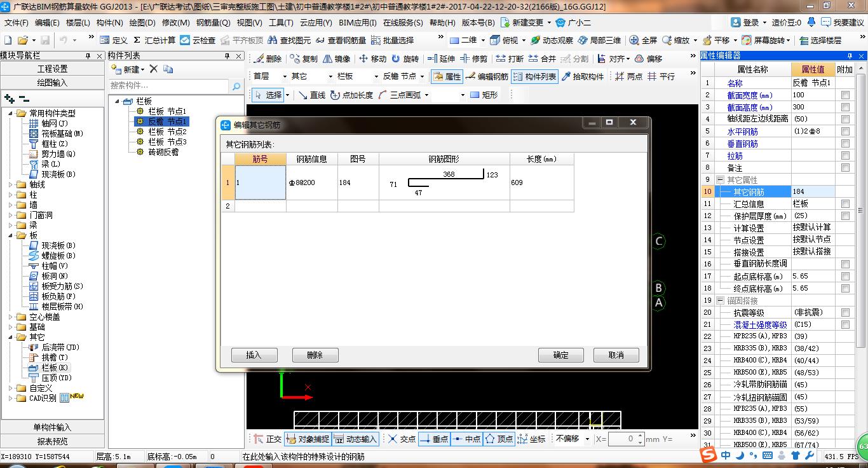This screenshot has width=868, height=468.
Task: Check the 附加 box for 截面宽度 row
Action: point(845,95)
